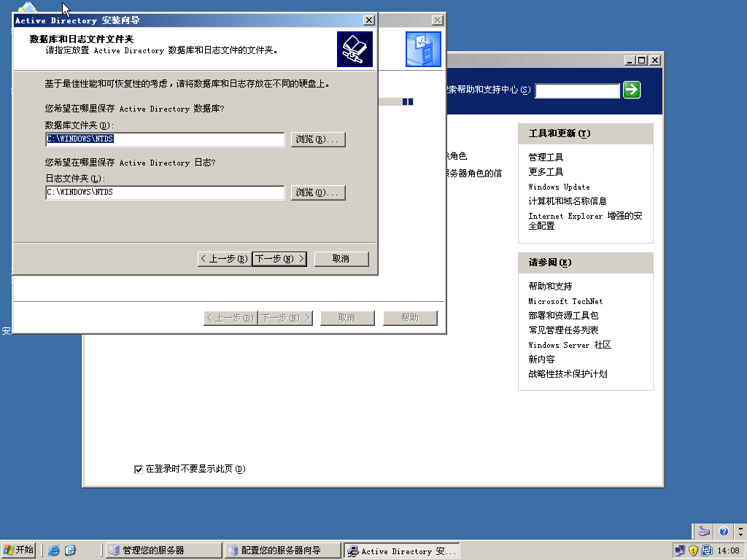The height and width of the screenshot is (560, 747).
Task: Switch to 配置您的服务器向导 taskbar item
Action: tap(282, 551)
